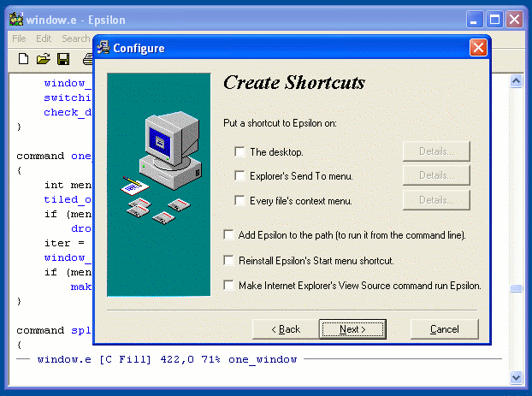
Task: Maximize the Epsilon window
Action: pos(494,20)
